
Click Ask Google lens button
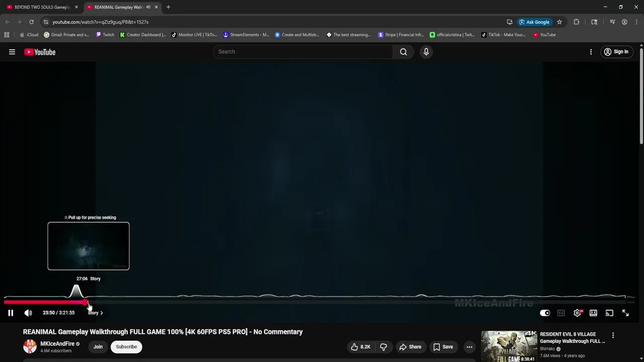[x=534, y=22]
